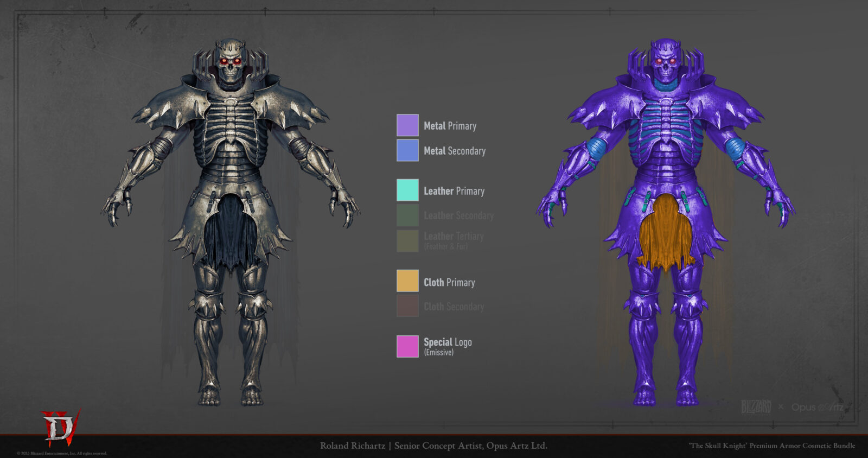Viewport: 868px width, 458px height.
Task: Pick the teal Leather Primary swatch
Action: click(407, 190)
